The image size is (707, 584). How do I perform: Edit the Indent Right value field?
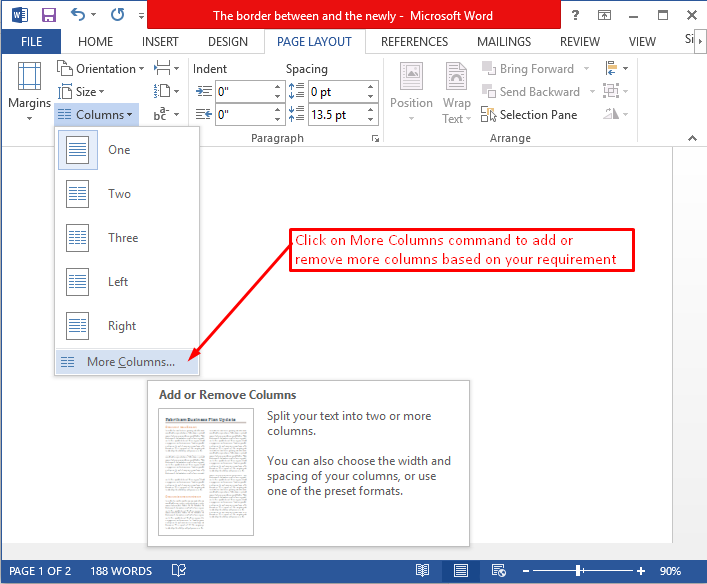tap(244, 115)
